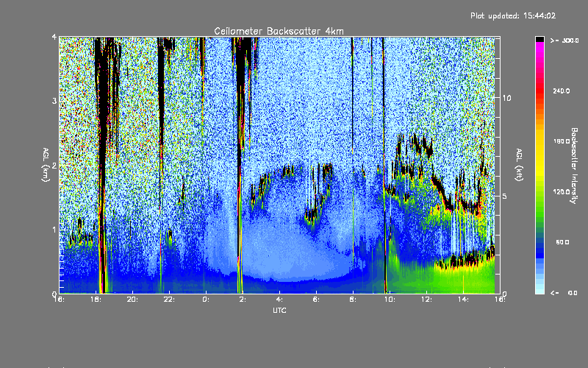Click the 3 tick on the km axis
This screenshot has width=588, height=368.
tap(54, 101)
